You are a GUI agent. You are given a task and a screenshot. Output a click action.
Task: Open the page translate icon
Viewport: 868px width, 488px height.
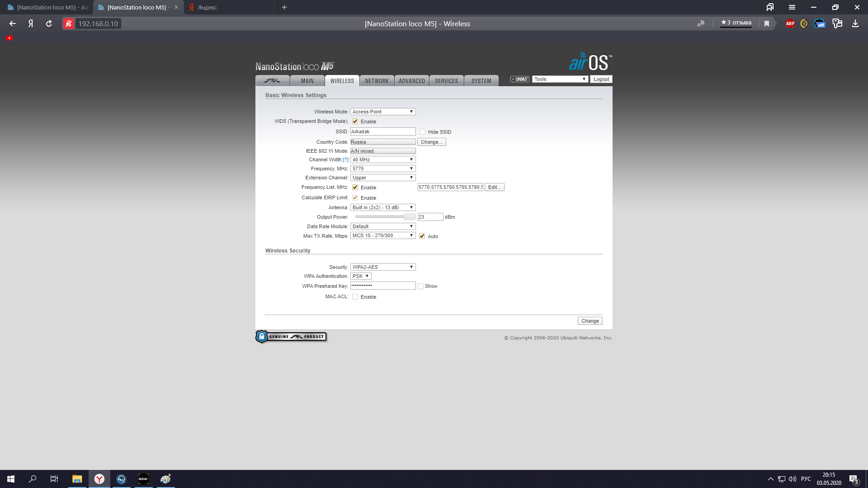(701, 24)
